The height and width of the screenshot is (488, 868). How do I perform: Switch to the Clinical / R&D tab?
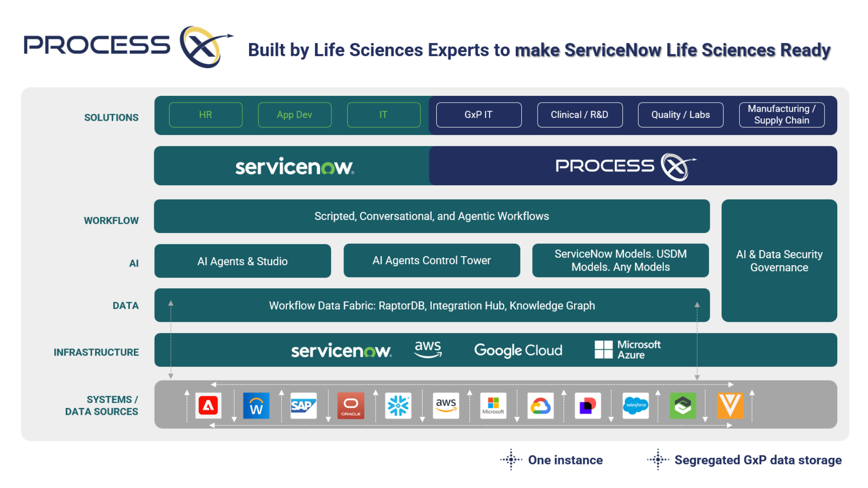coord(580,115)
